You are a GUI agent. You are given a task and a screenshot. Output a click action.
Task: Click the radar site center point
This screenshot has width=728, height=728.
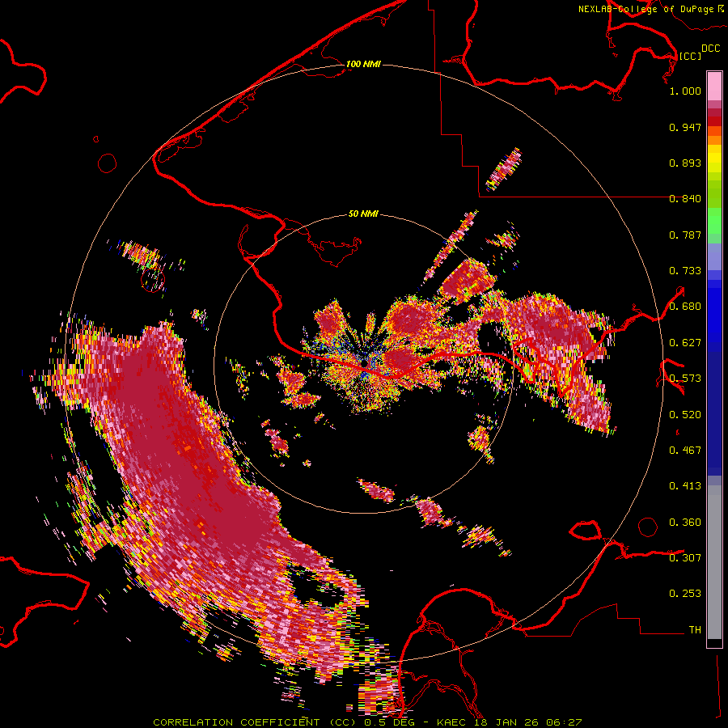pos(365,362)
